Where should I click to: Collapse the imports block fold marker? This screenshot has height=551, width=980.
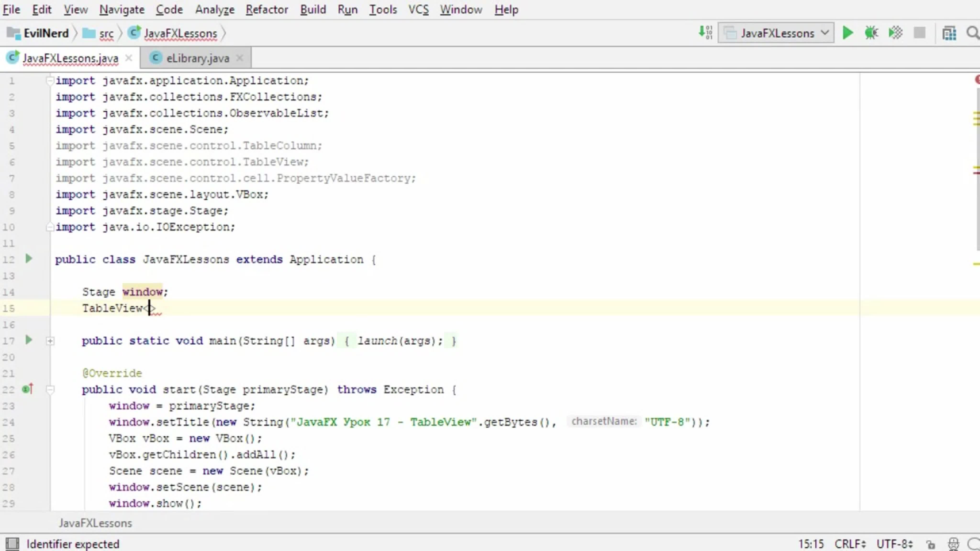(50, 81)
